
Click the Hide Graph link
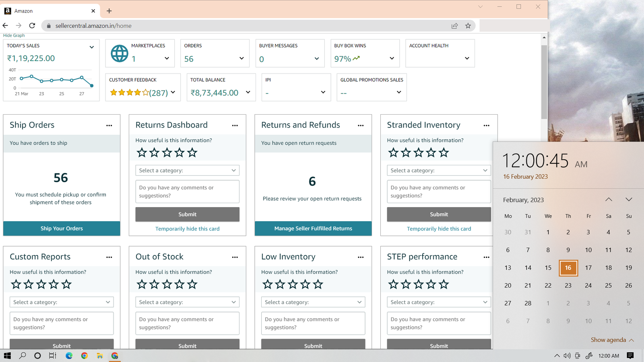coord(14,35)
